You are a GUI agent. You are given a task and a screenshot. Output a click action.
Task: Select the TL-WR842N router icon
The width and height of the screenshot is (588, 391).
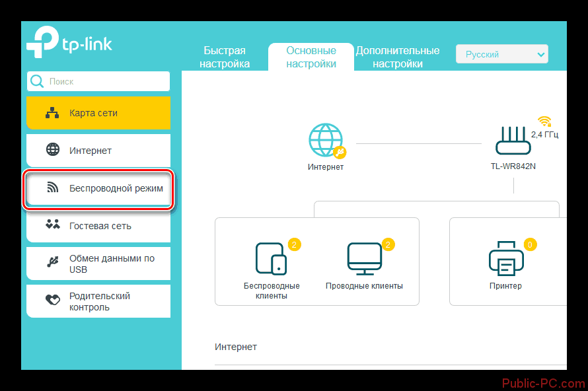point(513,141)
